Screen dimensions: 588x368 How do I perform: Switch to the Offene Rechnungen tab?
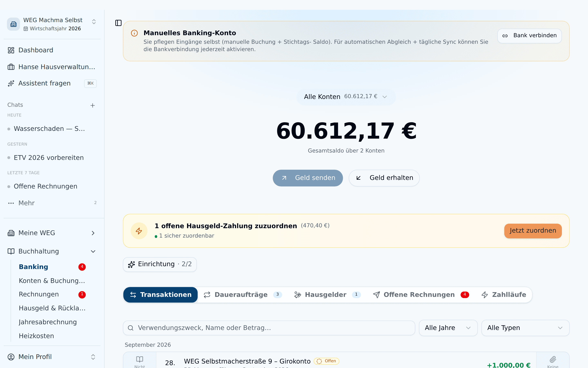click(421, 295)
